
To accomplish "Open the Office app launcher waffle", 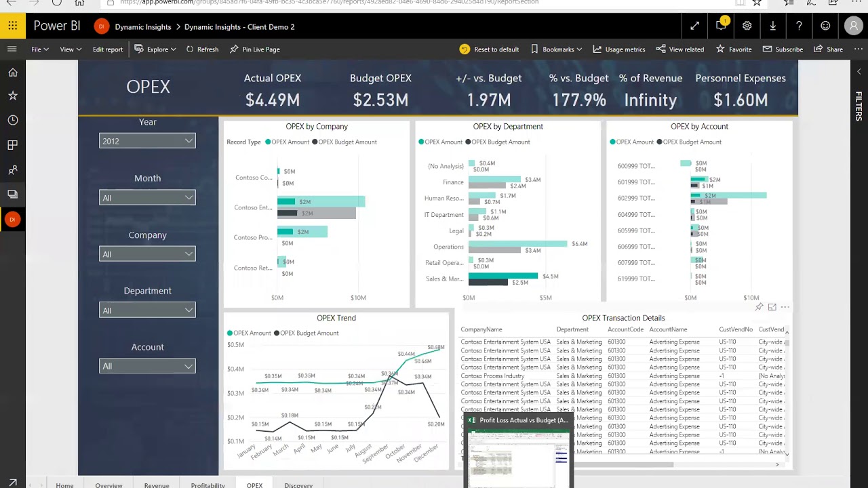I will coord(13,26).
